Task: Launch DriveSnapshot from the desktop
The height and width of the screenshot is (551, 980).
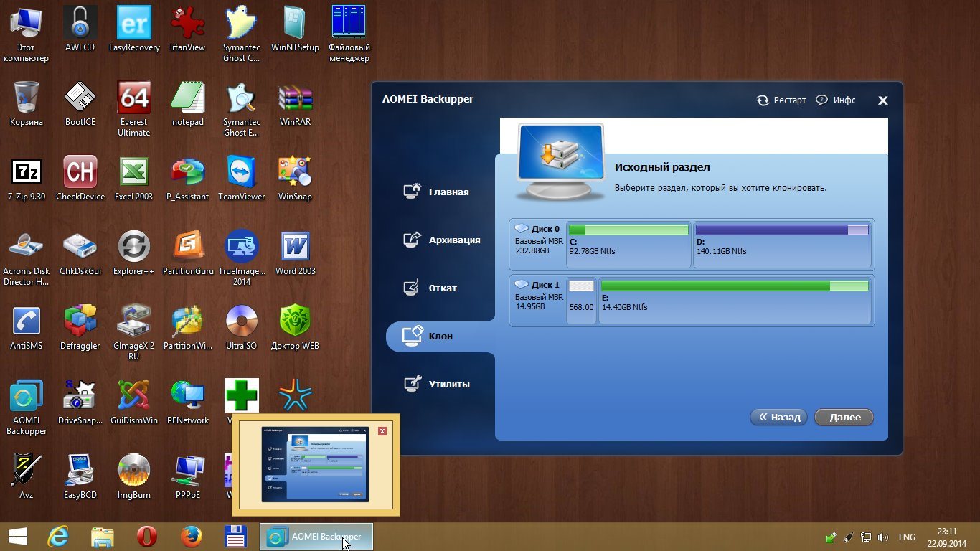Action: (x=80, y=402)
